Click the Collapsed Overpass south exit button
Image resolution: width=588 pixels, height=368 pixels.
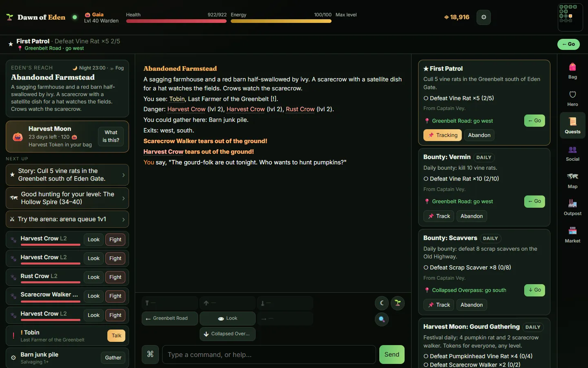227,334
